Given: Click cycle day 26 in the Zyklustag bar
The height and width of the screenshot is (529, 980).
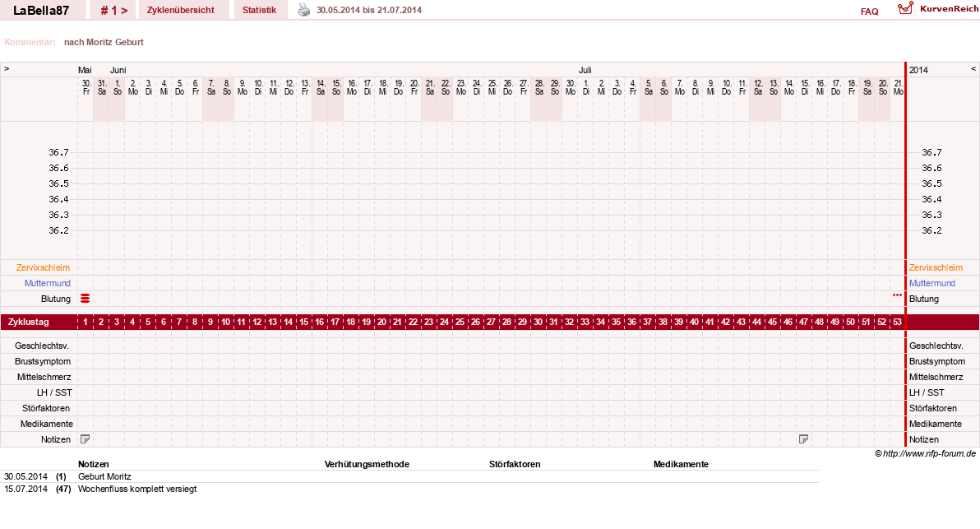Looking at the screenshot, I should coord(476,322).
